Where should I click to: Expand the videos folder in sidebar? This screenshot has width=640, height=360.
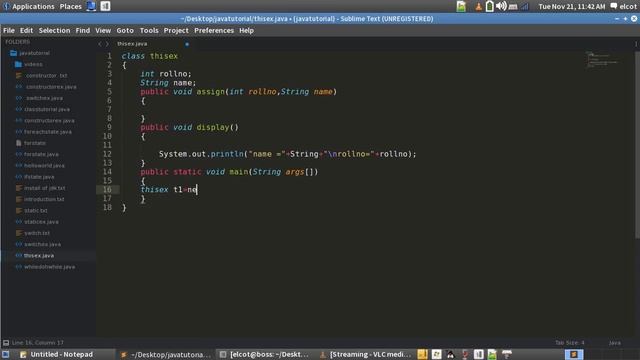33,64
